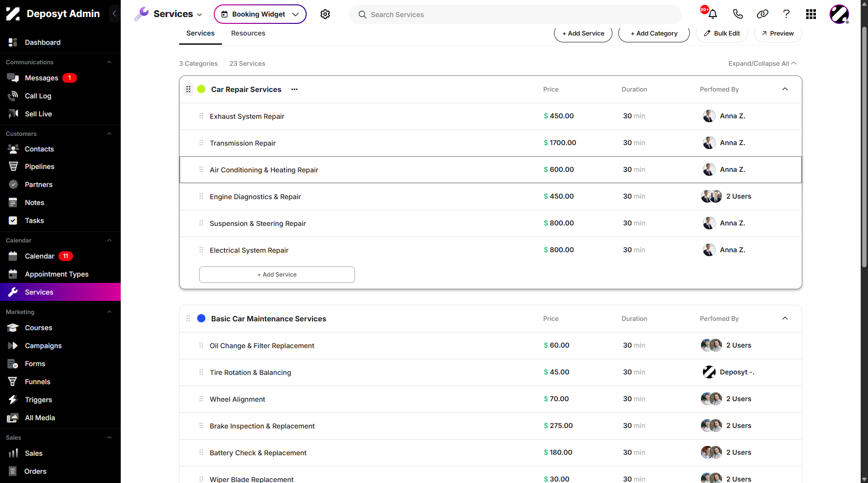Click drag handle for Transmission Repair row
The width and height of the screenshot is (868, 483).
pos(201,143)
